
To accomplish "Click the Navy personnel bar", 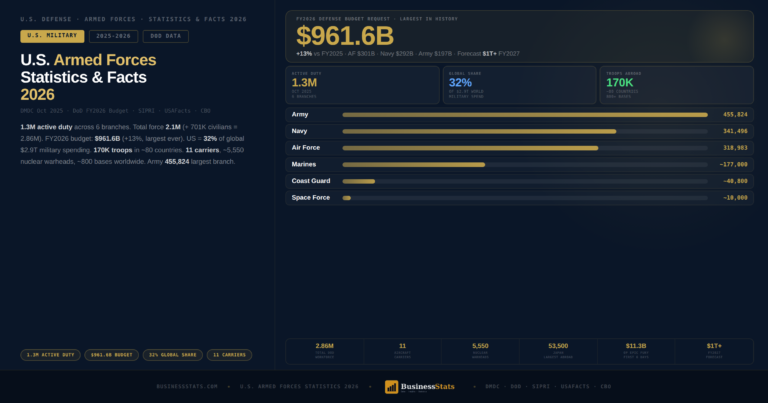I will pyautogui.click(x=479, y=131).
